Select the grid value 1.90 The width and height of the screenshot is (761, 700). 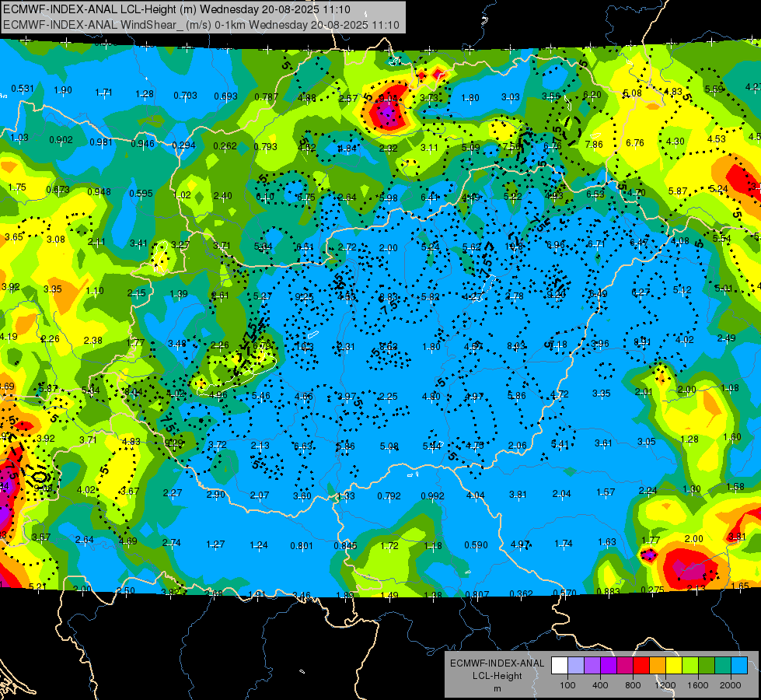point(63,90)
